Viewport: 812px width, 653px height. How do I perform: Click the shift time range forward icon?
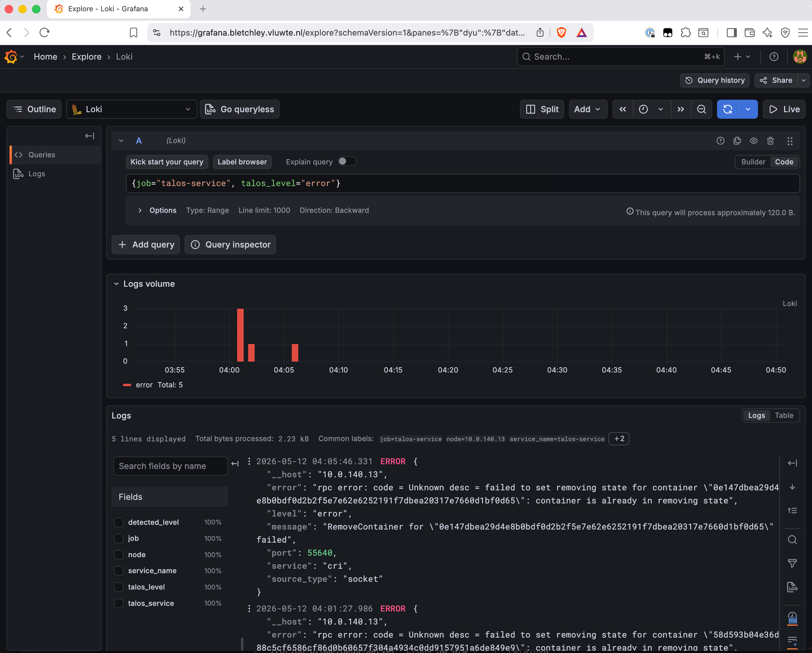681,109
